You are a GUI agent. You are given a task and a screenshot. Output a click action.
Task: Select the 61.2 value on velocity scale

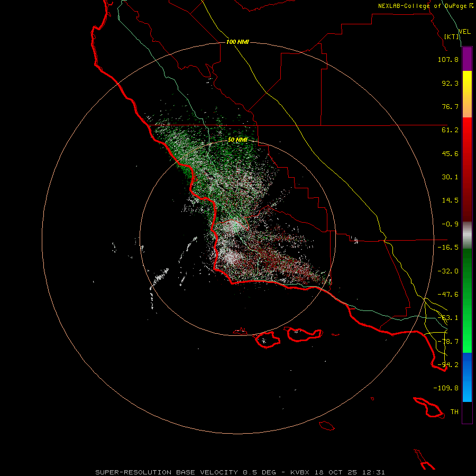tap(450, 130)
